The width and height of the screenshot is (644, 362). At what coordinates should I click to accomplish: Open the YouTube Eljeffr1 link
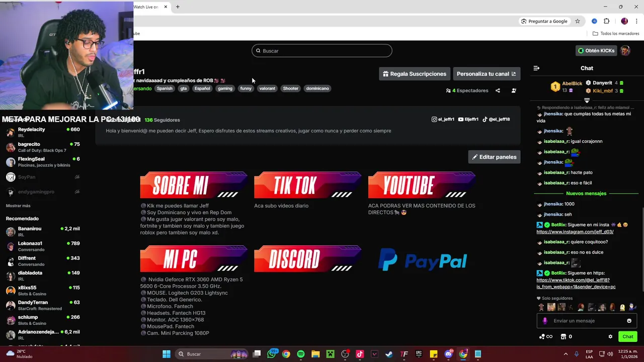[468, 120]
